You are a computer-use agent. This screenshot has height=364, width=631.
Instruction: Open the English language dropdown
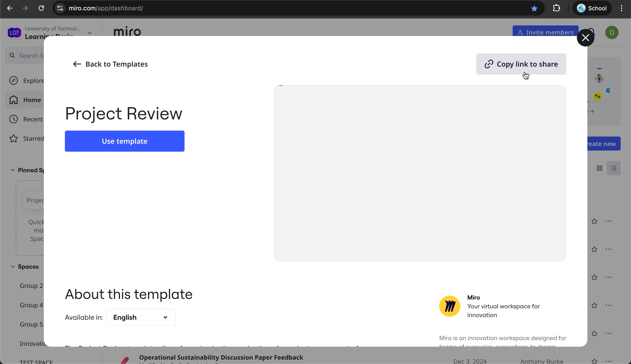141,317
